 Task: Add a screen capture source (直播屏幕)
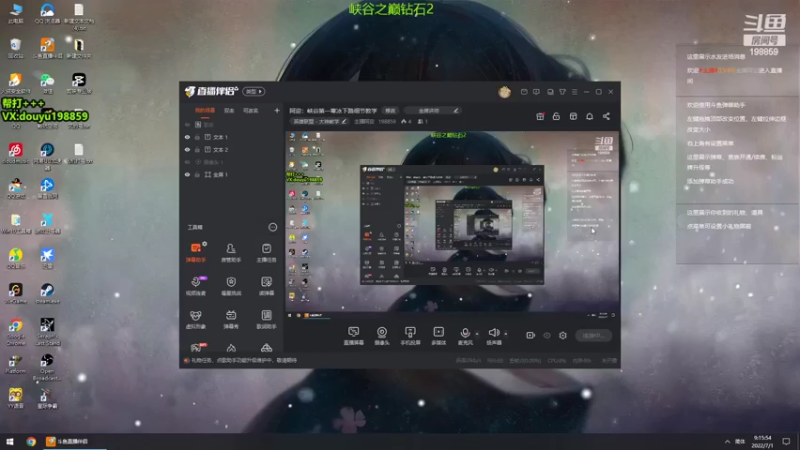pyautogui.click(x=354, y=336)
